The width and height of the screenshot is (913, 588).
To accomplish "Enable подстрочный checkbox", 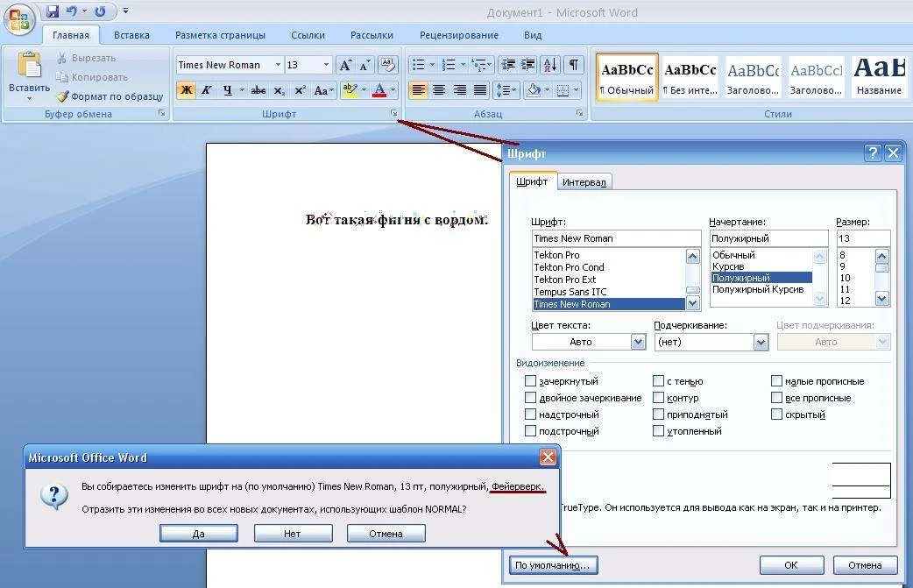I will [530, 431].
